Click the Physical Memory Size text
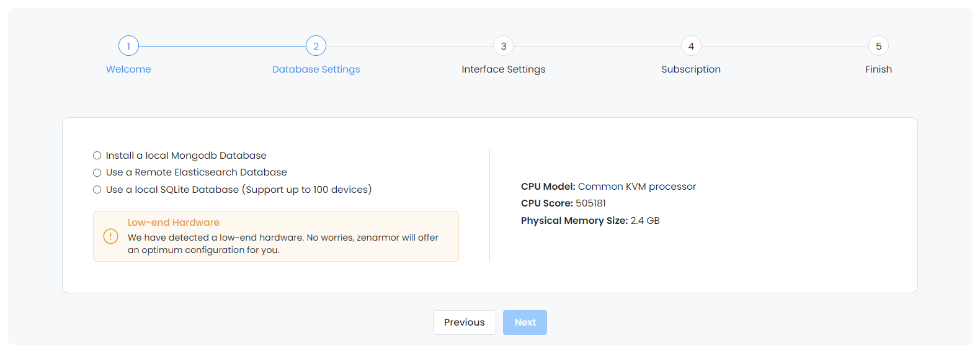Image resolution: width=980 pixels, height=351 pixels. pos(590,221)
